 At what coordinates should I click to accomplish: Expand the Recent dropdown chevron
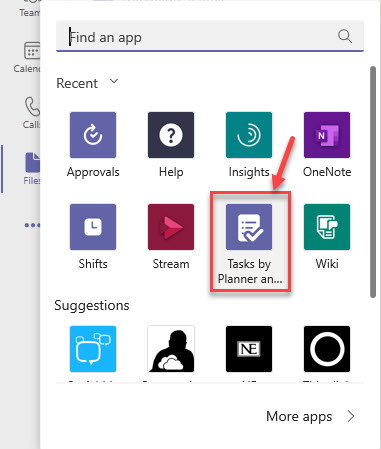pos(114,81)
